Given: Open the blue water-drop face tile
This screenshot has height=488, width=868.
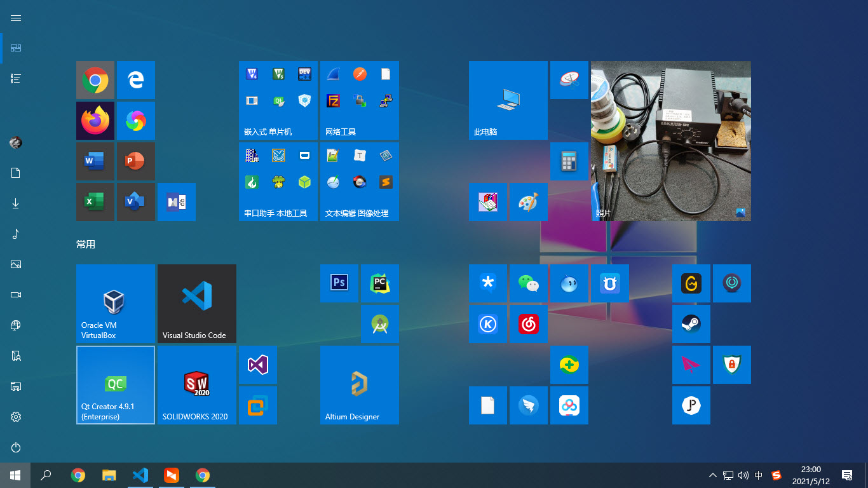Looking at the screenshot, I should coord(569,283).
